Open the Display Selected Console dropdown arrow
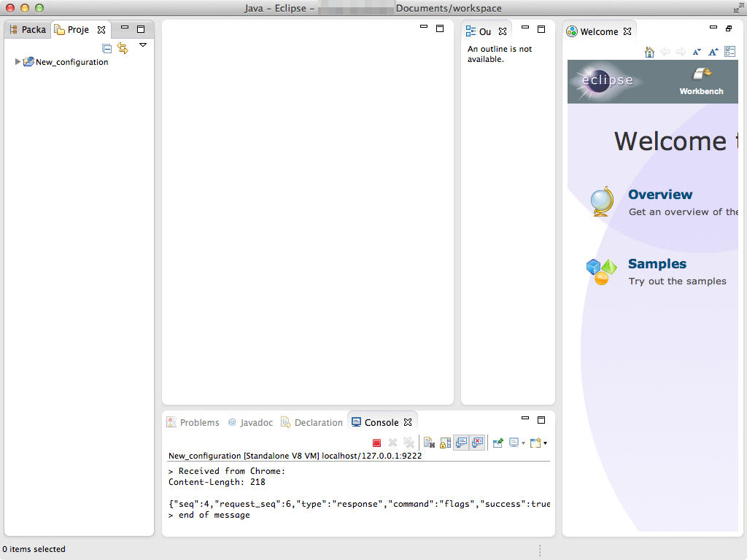Image resolution: width=747 pixels, height=560 pixels. 523,443
